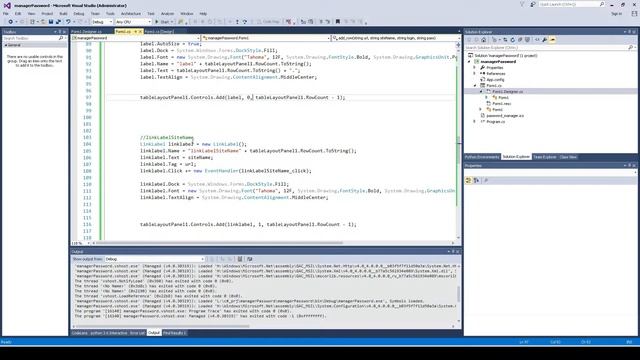Screen dimensions: 640x360
Task: Toggle Word Wrap icon in Output panel
Action: tap(250, 259)
